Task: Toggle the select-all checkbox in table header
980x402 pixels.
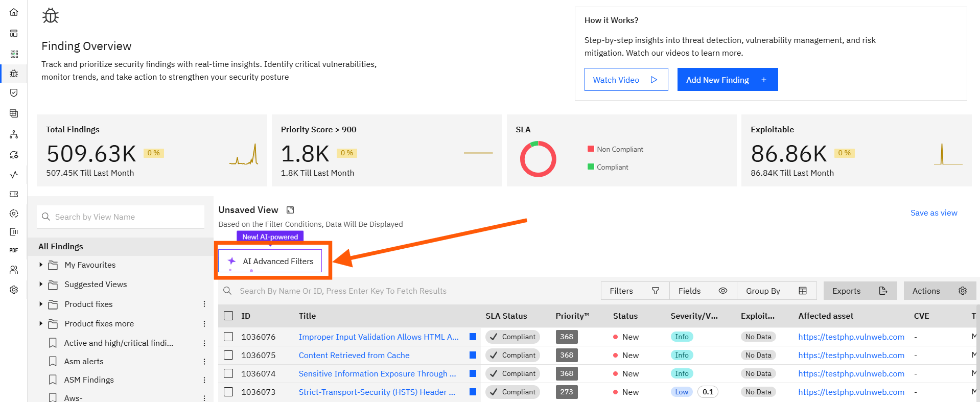Action: coord(228,316)
